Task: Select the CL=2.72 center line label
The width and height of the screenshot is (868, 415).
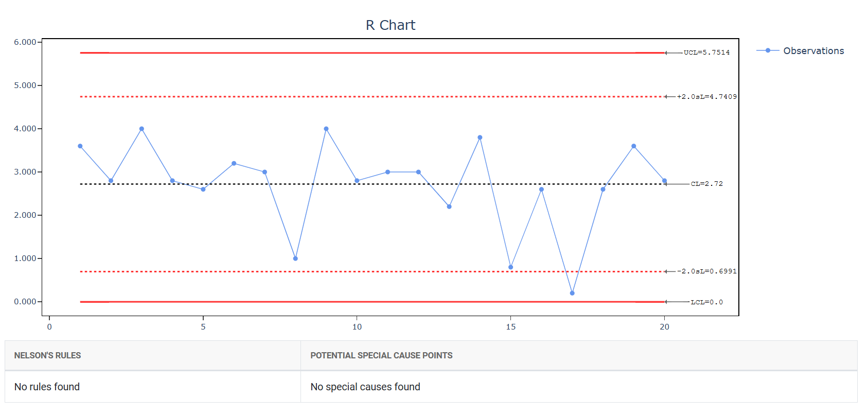Action: (706, 184)
